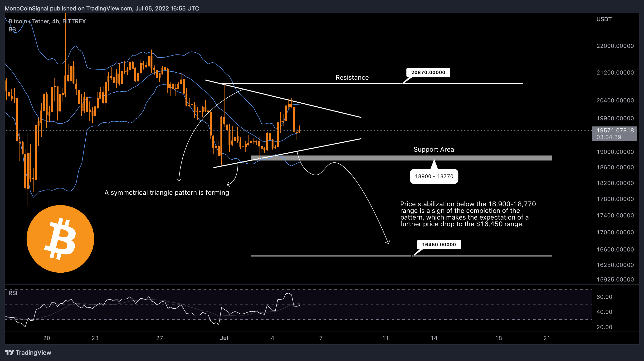This screenshot has width=644, height=361.
Task: Click the 21200.00000 price axis value
Action: tap(615, 73)
